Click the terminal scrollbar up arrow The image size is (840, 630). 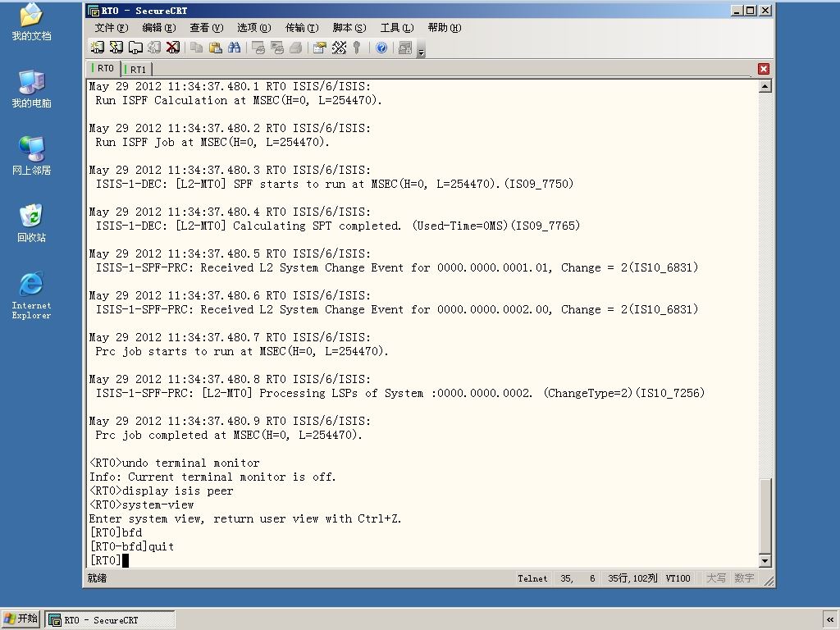coord(765,86)
